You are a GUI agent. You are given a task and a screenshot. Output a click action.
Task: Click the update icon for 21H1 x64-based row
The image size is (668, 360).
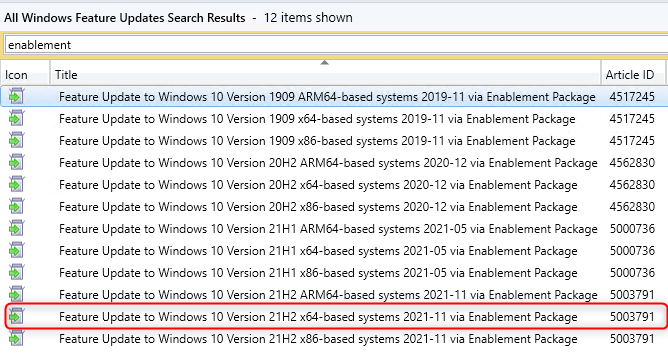click(16, 251)
